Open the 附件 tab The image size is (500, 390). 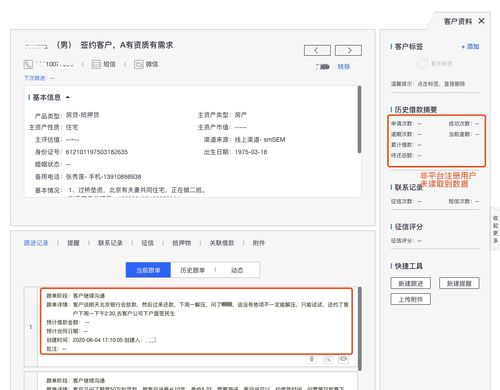point(259,243)
